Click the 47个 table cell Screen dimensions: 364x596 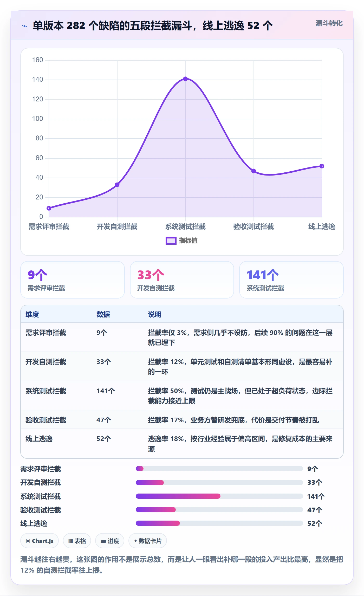pyautogui.click(x=104, y=420)
